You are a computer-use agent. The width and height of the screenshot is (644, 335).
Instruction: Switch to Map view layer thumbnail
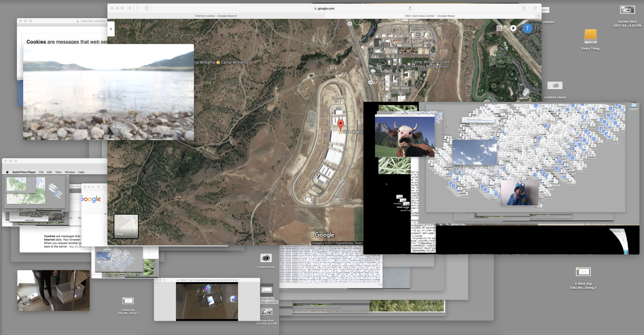(x=126, y=226)
